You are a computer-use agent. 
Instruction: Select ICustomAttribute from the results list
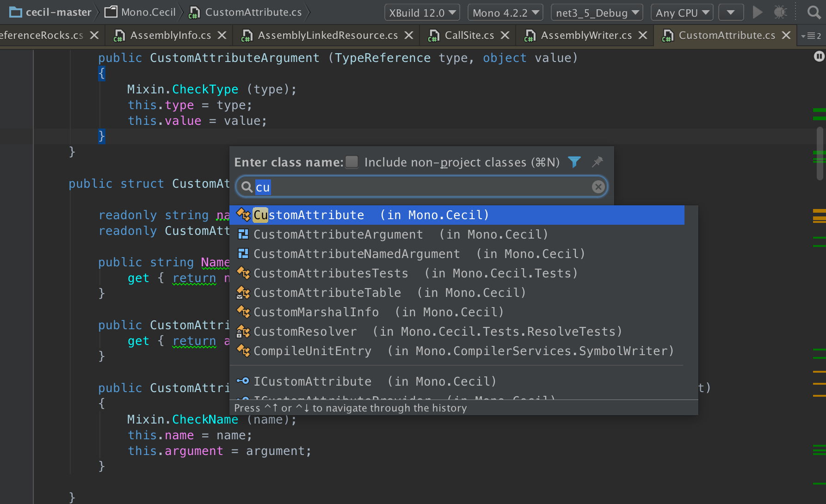tap(313, 381)
